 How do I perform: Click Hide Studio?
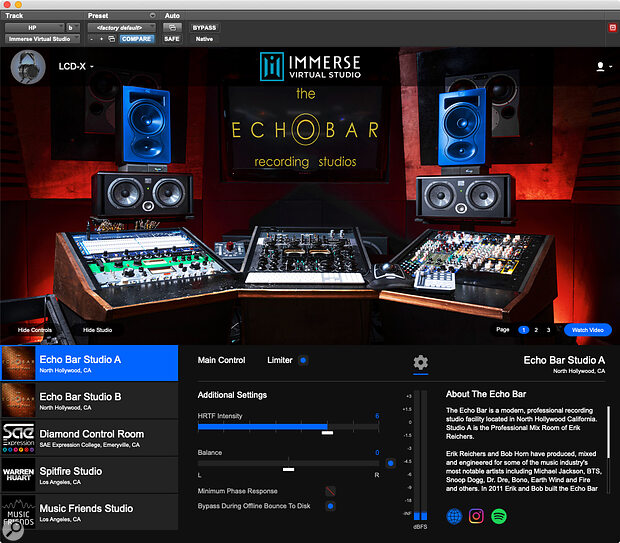[x=97, y=330]
